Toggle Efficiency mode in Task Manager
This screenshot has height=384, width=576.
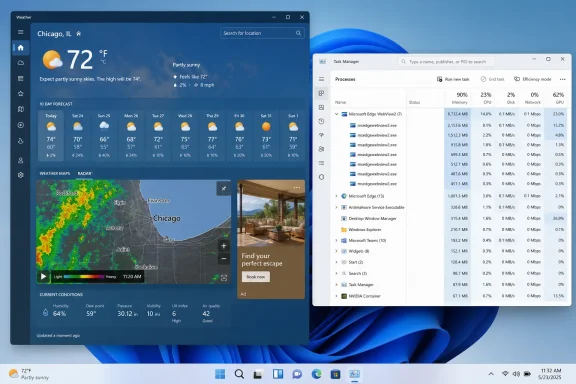(533, 79)
